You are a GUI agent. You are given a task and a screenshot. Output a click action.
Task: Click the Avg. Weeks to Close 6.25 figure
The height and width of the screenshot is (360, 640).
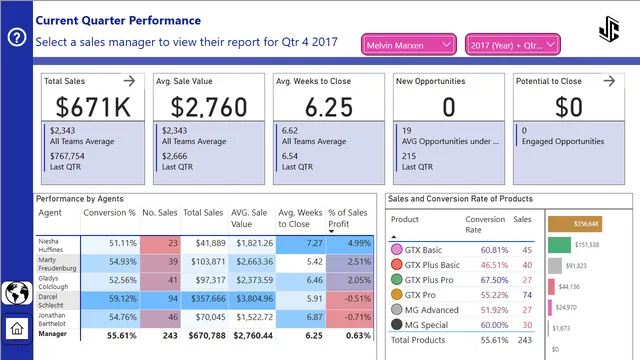(329, 107)
